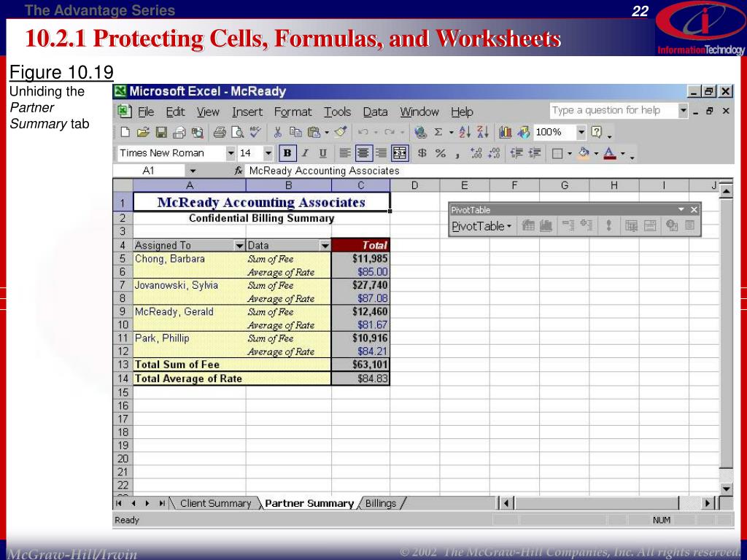Screen dimensions: 747x560
Task: Go to first sheet tab arrow
Action: pyautogui.click(x=119, y=503)
